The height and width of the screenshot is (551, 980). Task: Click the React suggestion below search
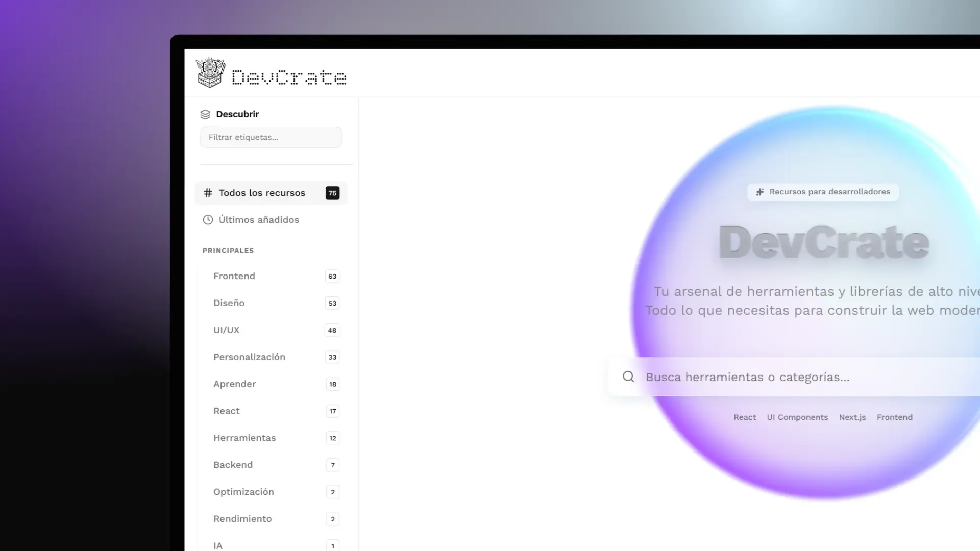point(745,417)
